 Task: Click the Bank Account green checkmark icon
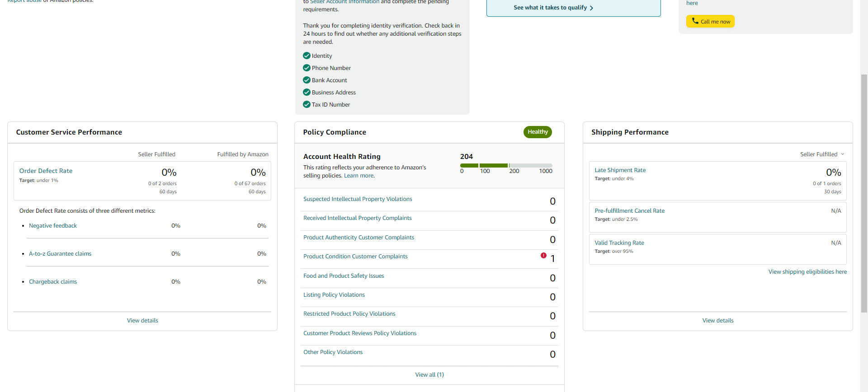pos(307,80)
